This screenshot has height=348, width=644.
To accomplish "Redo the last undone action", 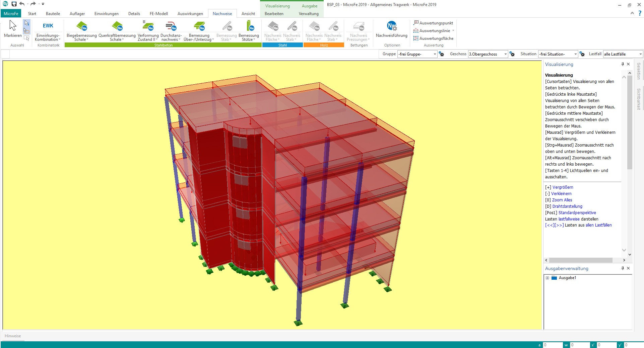I will click(33, 4).
